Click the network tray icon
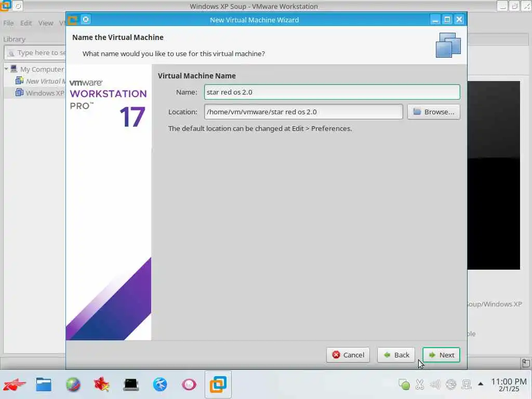This screenshot has width=532, height=399. [451, 384]
